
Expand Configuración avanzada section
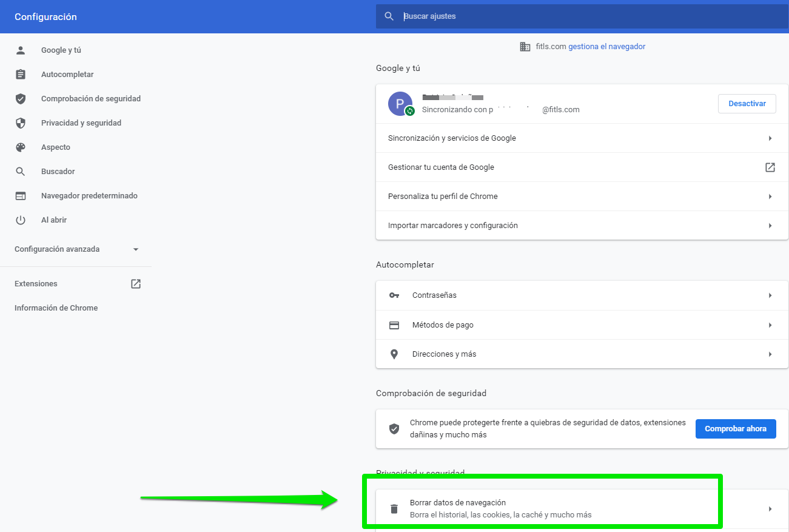(136, 249)
